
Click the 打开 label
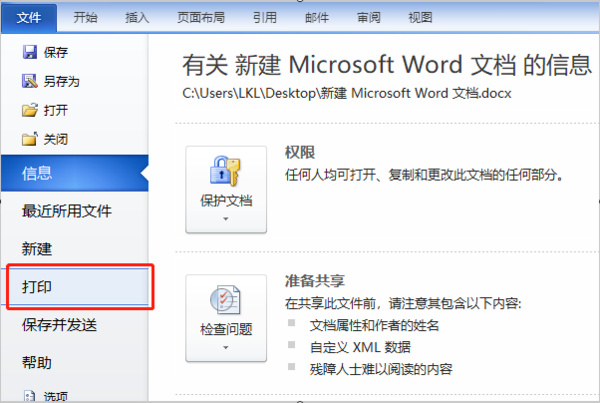pos(56,110)
